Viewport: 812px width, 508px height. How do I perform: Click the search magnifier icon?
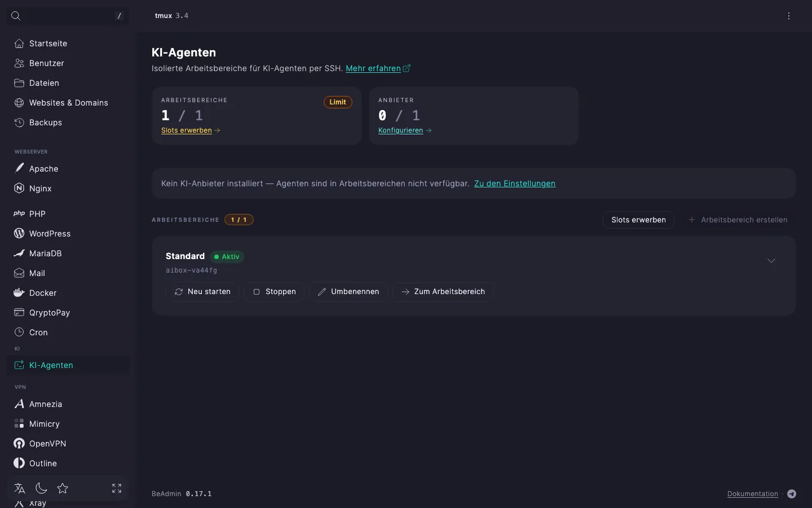(16, 16)
